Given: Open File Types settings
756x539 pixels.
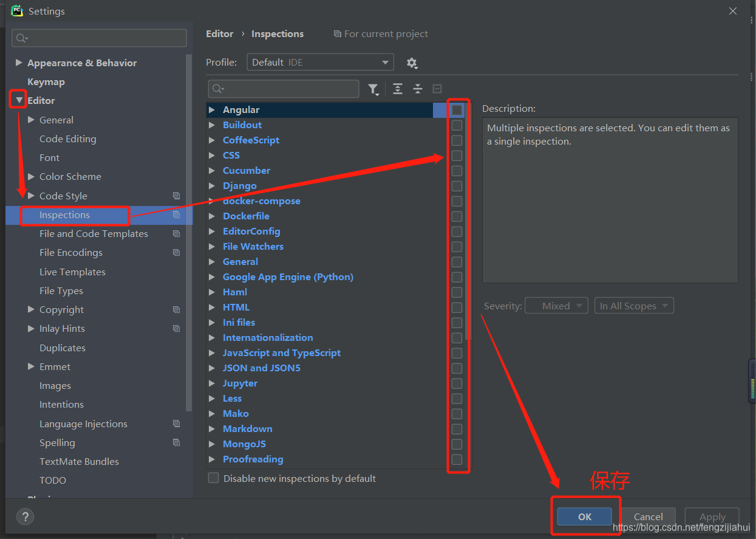Looking at the screenshot, I should pyautogui.click(x=61, y=290).
